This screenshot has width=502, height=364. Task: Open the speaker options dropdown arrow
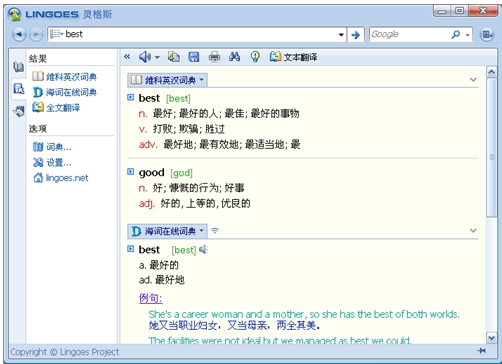pyautogui.click(x=157, y=57)
